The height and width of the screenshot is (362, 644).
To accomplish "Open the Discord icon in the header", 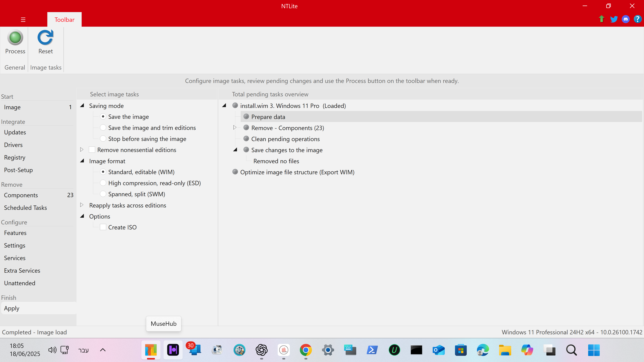I will (x=626, y=19).
